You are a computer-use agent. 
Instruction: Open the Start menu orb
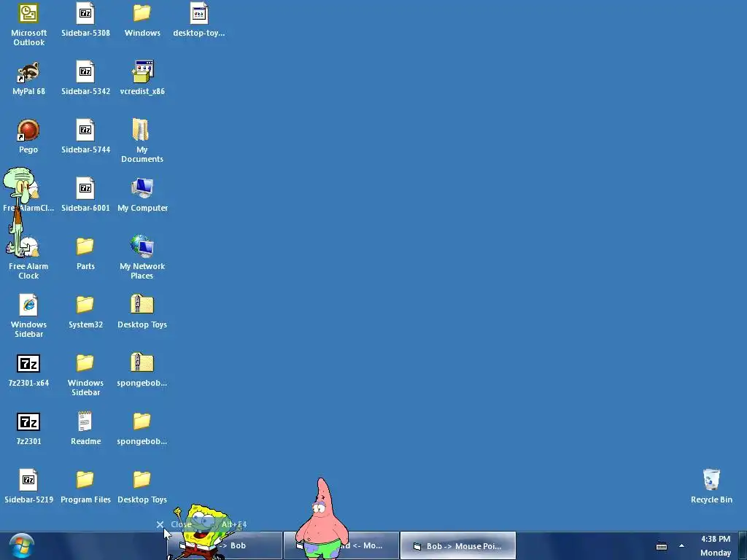(21, 546)
